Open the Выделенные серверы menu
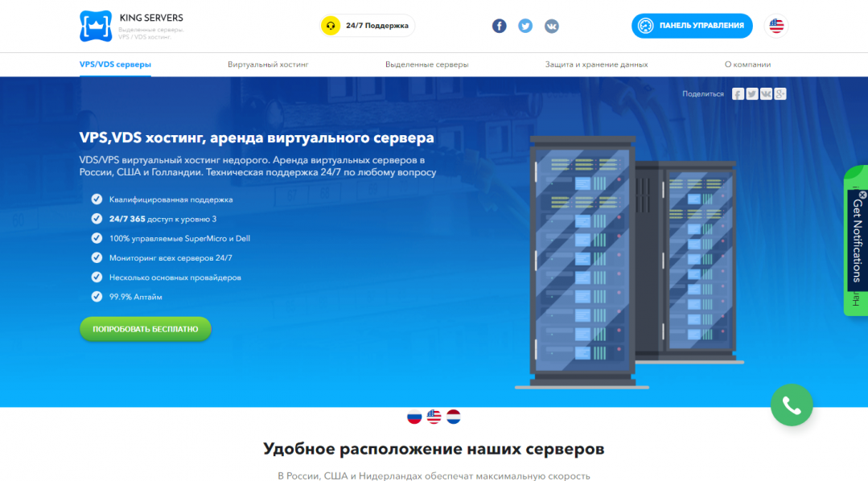This screenshot has width=868, height=481. point(427,64)
